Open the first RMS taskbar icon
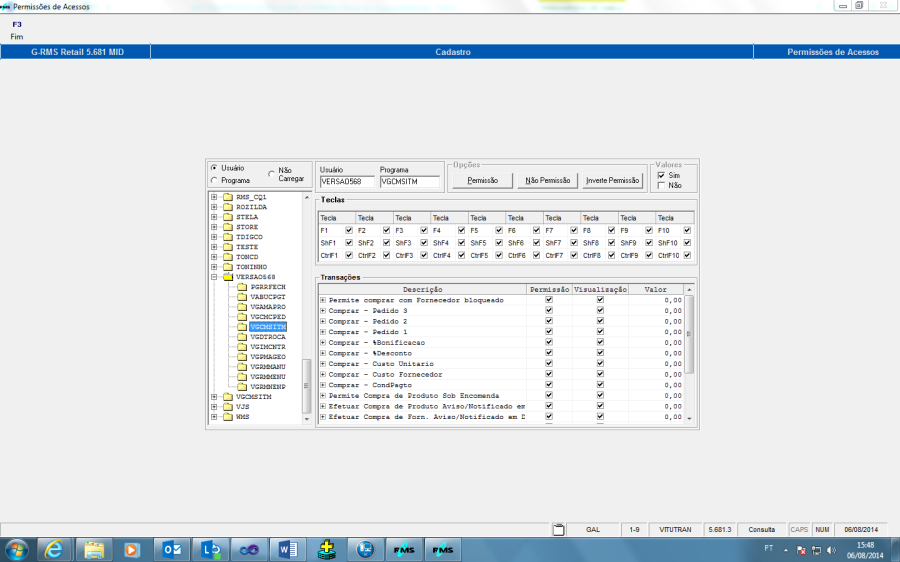 coord(404,550)
